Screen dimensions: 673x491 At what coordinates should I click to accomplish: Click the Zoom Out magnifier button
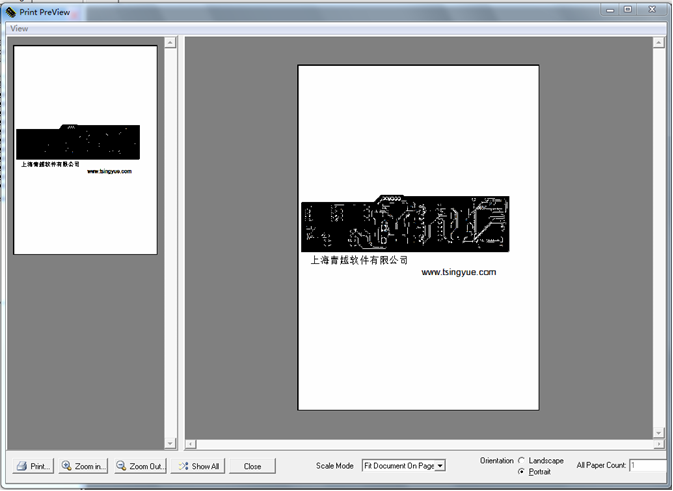click(x=138, y=466)
